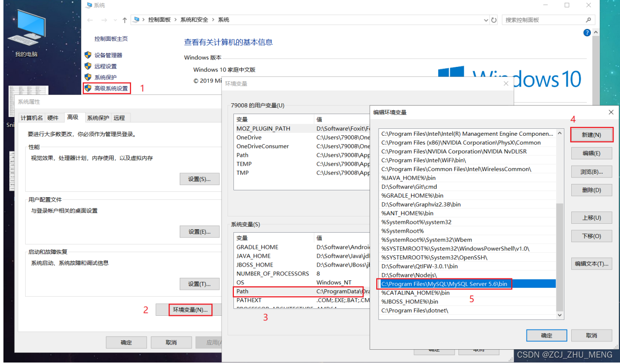Viewport: 620px width, 364px height.
Task: Click 控制面板 breadcrumb segment
Action: (160, 20)
